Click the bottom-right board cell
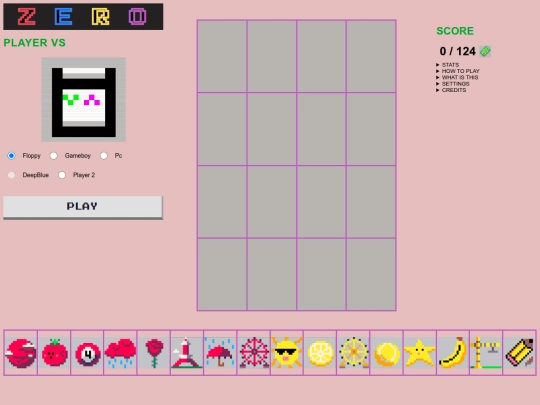Viewport: 540px width, 405px height. 371,274
